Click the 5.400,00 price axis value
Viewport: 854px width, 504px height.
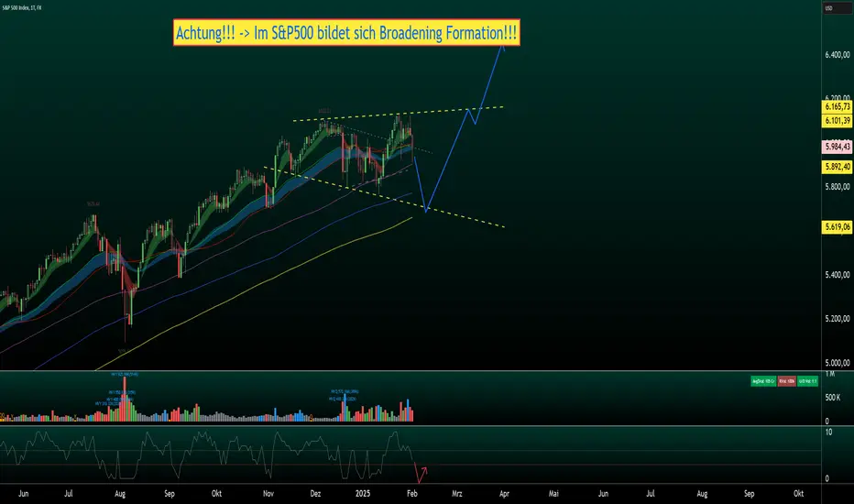click(838, 275)
